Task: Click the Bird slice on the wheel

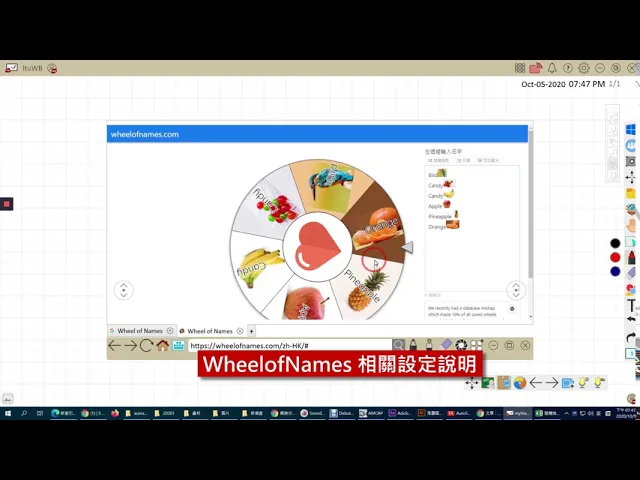Action: (x=331, y=186)
